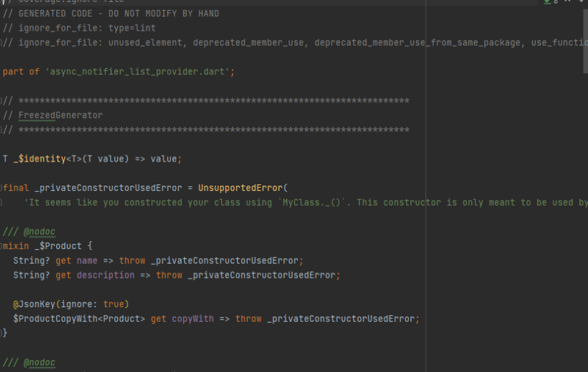Click the vertical scrollbar thumb
This screenshot has height=372, width=588.
pos(585,41)
